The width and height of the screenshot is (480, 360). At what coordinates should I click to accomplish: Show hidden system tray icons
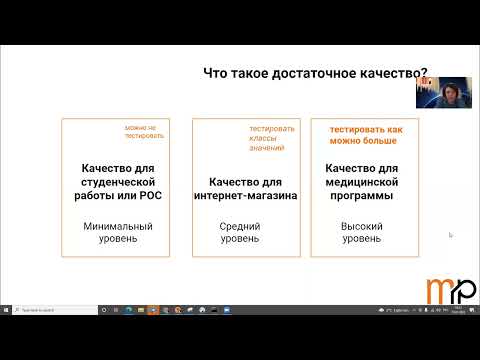(x=415, y=310)
